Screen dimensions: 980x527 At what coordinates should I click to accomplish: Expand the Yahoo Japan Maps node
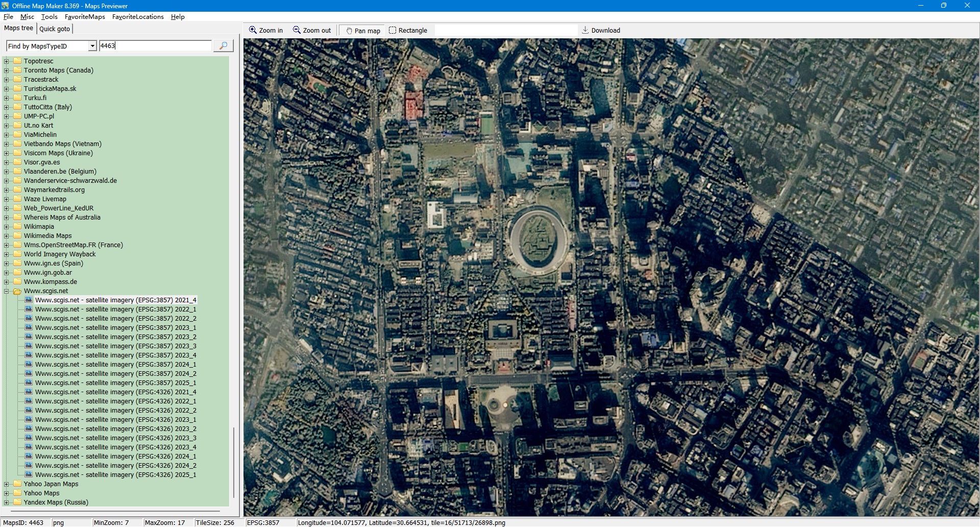click(x=7, y=484)
